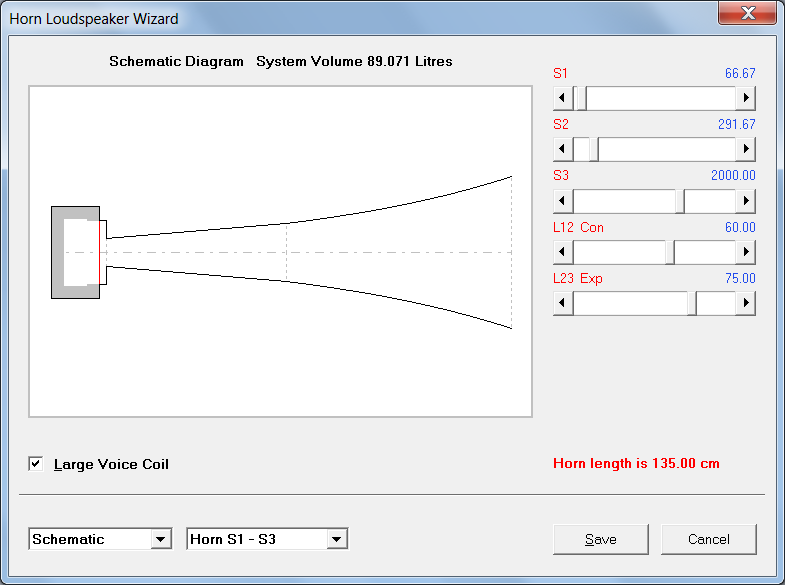Click the L12 Con slider thumb
Screen dimensions: 785x585
pos(670,252)
